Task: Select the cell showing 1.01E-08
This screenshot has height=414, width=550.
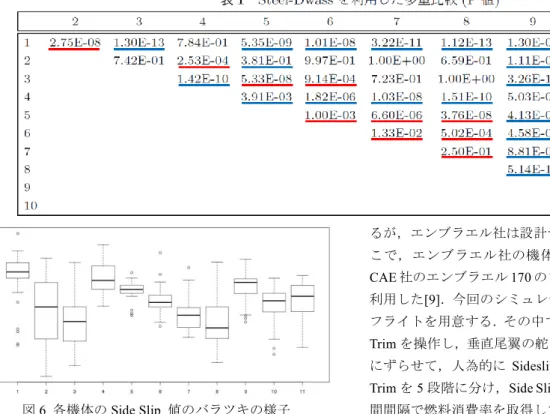Action: click(x=330, y=42)
